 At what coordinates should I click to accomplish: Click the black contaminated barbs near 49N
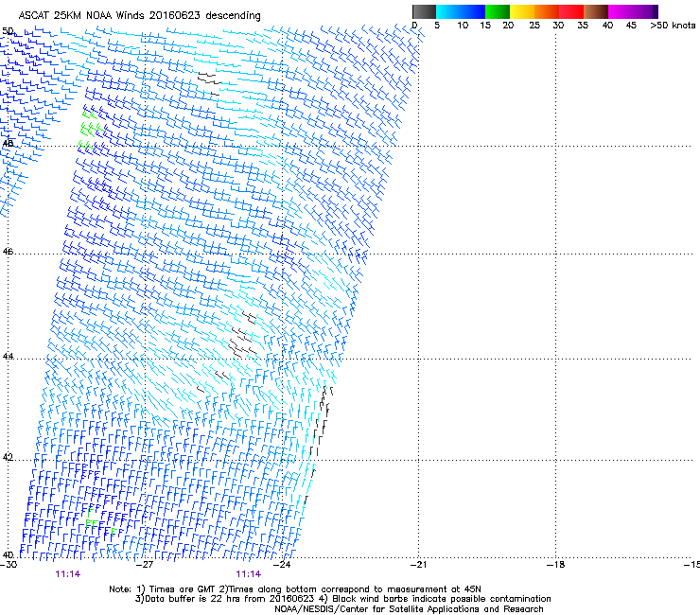209,83
